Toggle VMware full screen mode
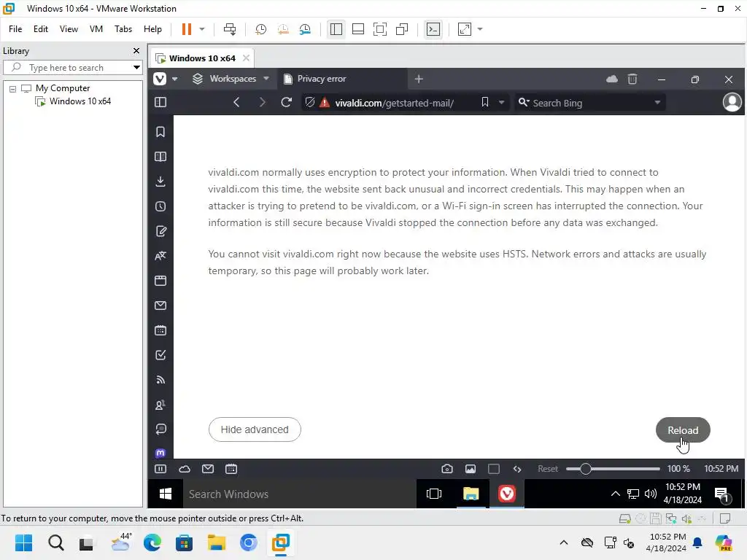 379,29
